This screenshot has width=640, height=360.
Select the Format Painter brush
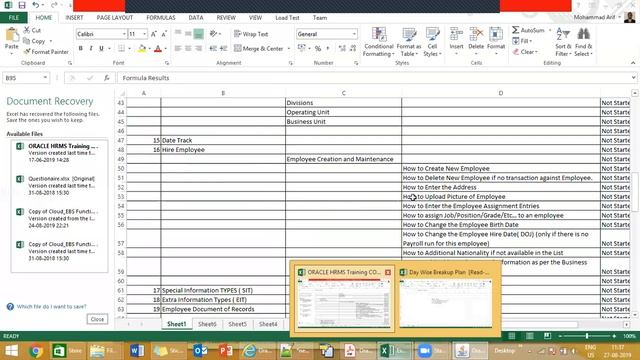(x=27, y=52)
